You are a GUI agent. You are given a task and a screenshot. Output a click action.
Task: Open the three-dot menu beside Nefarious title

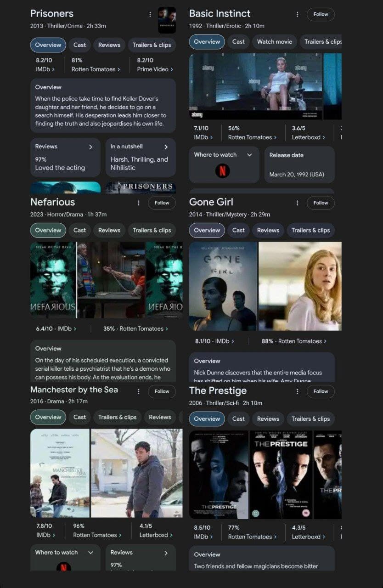click(138, 203)
